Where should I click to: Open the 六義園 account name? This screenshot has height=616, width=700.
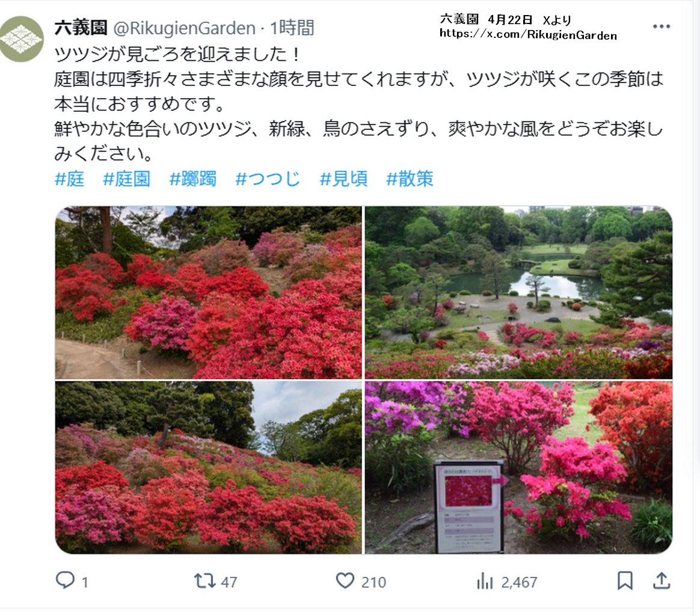pos(81,28)
